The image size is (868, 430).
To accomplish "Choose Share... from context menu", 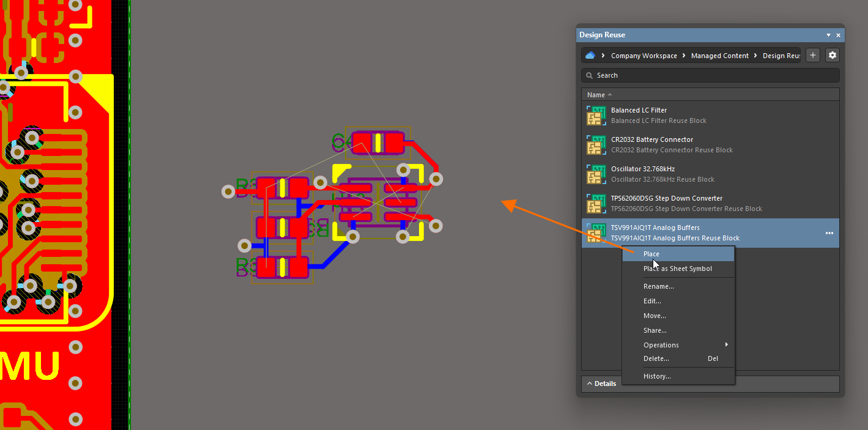I will click(678, 330).
